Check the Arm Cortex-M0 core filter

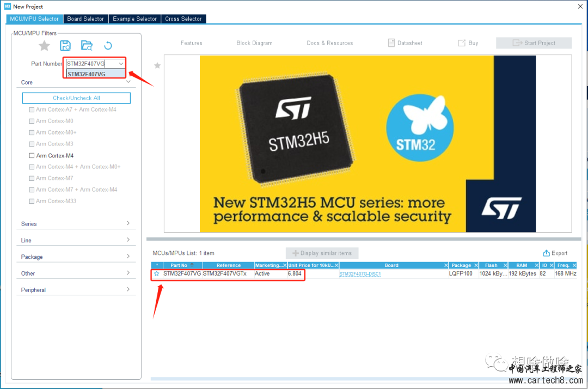[x=32, y=121]
